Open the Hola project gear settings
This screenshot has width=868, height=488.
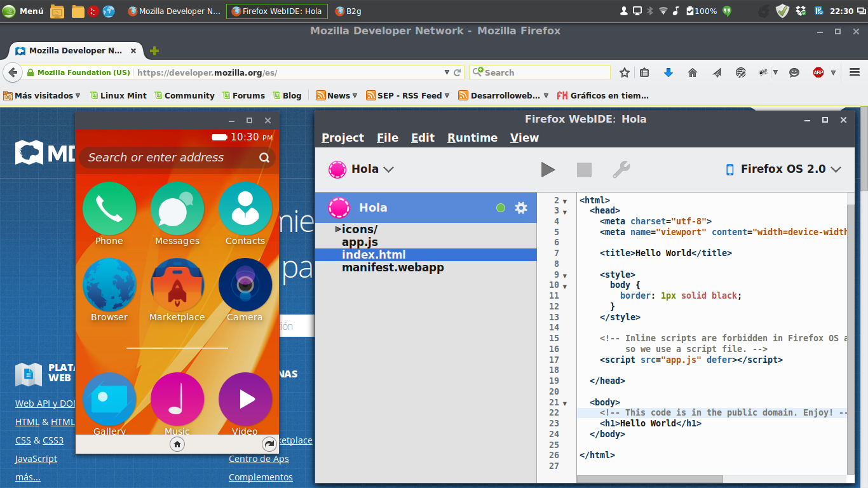[x=521, y=208]
